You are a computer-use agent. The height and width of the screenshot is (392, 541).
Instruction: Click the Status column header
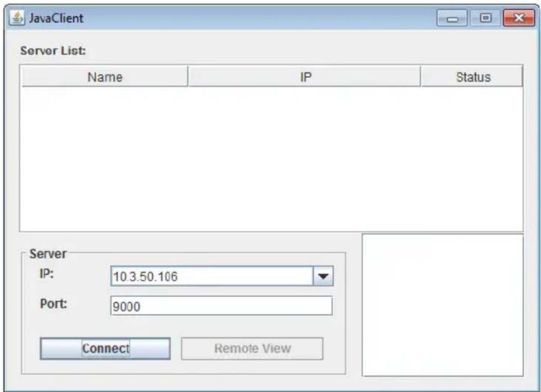pyautogui.click(x=472, y=77)
